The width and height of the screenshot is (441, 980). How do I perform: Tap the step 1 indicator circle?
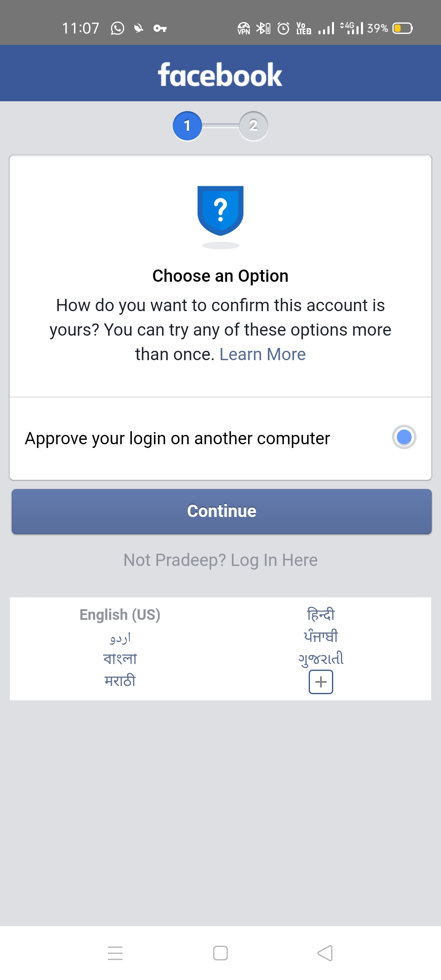coord(187,126)
